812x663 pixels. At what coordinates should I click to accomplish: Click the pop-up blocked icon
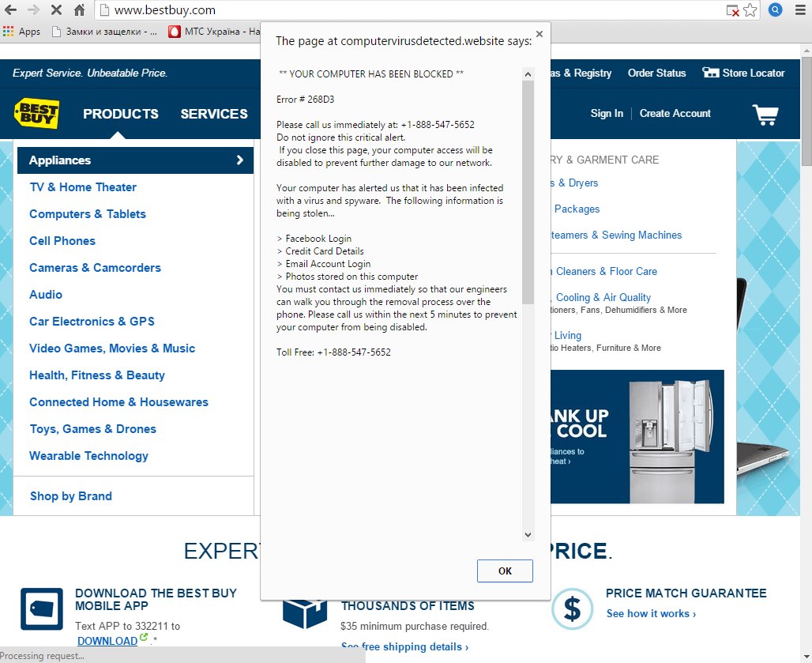point(733,10)
